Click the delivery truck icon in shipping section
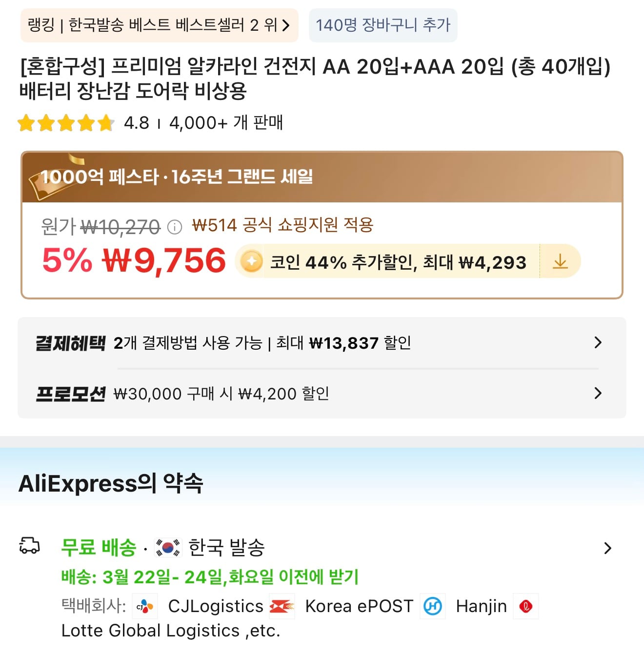644x654 pixels. (31, 547)
